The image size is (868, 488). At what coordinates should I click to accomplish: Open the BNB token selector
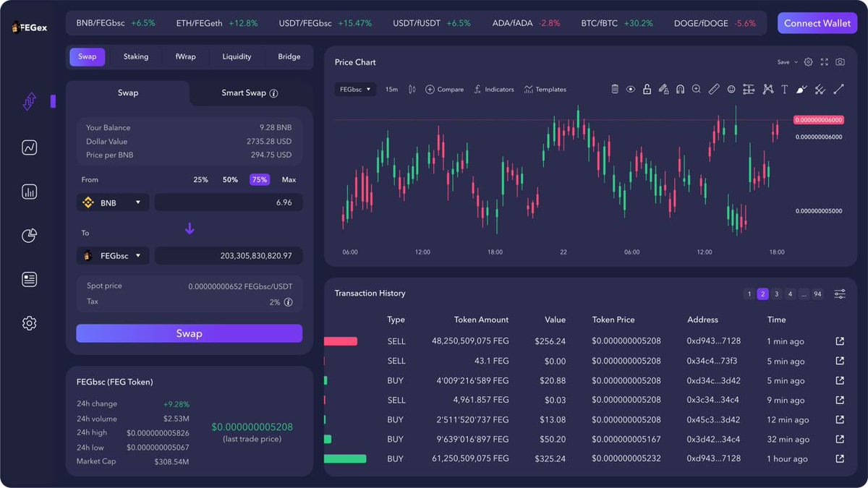coord(113,202)
